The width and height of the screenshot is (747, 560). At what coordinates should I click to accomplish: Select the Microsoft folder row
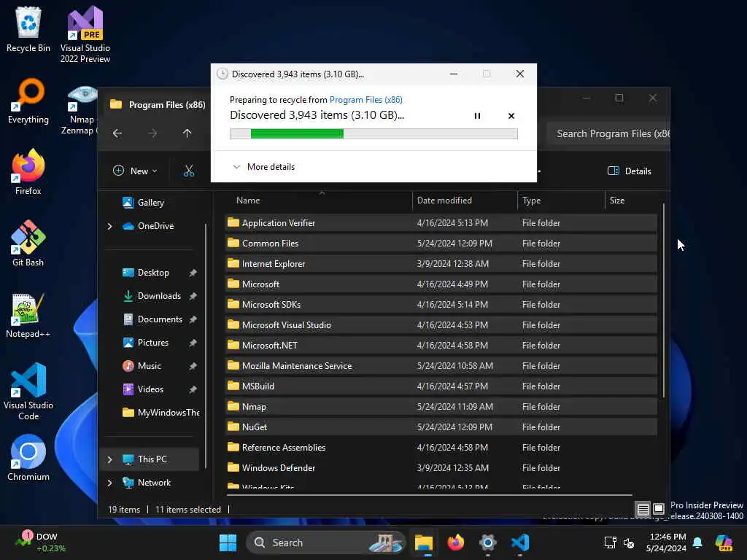pyautogui.click(x=441, y=284)
